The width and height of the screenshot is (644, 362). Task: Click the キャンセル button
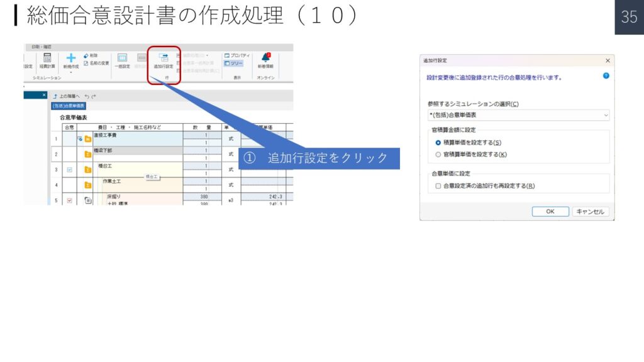[590, 212]
